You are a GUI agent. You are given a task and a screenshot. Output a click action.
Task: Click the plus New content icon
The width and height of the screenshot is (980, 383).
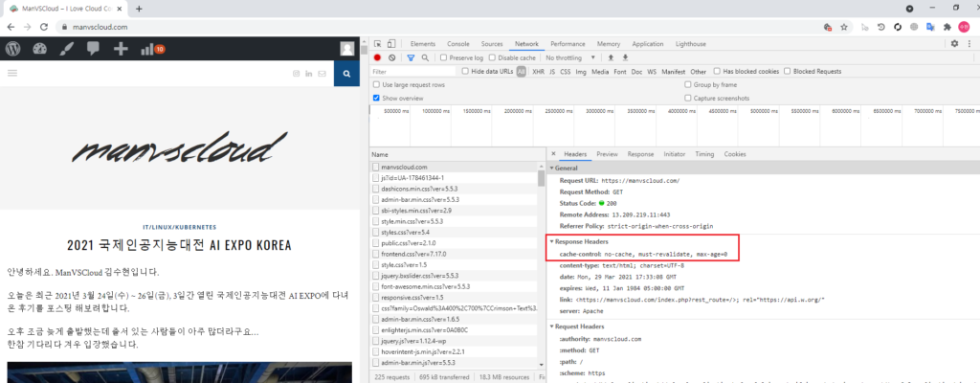[121, 49]
